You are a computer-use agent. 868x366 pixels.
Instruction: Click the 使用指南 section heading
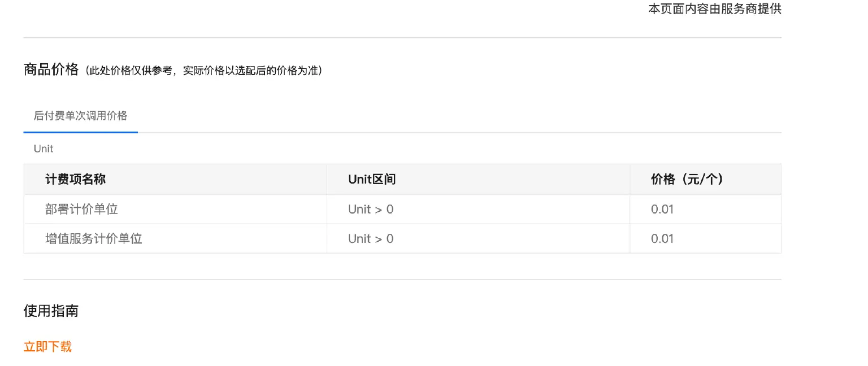click(51, 311)
